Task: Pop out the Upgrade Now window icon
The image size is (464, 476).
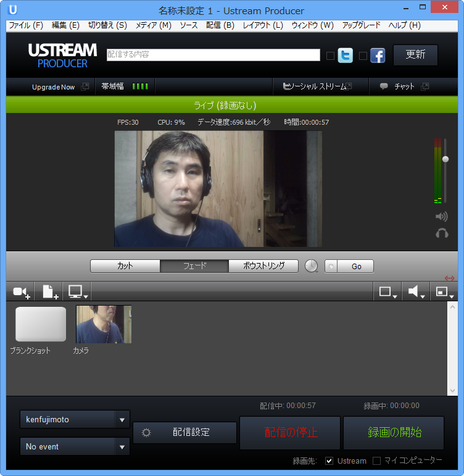Action: pos(85,87)
